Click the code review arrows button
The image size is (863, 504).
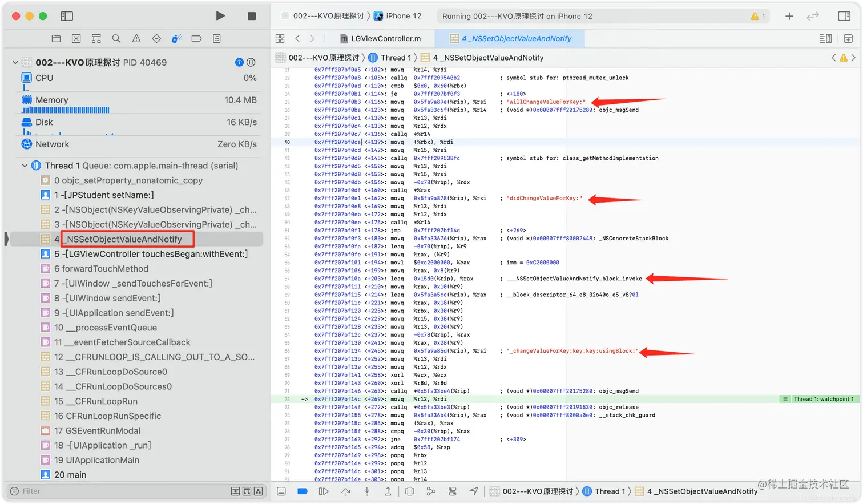[813, 16]
